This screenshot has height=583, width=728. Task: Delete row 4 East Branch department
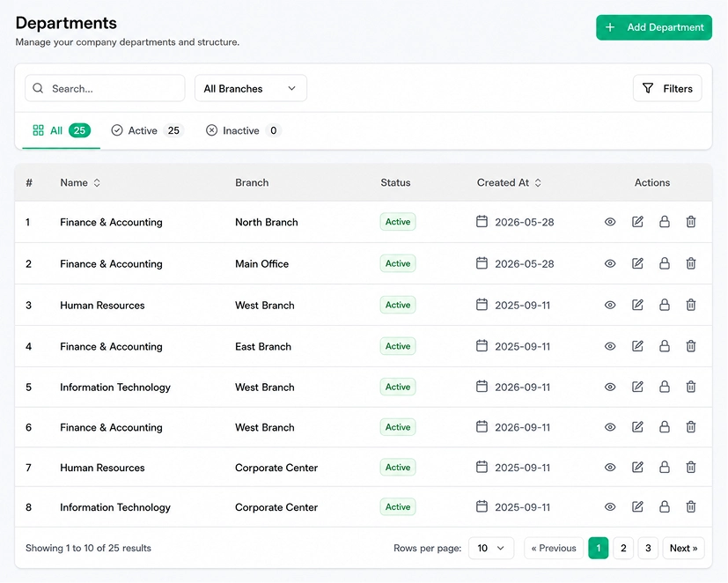[691, 346]
